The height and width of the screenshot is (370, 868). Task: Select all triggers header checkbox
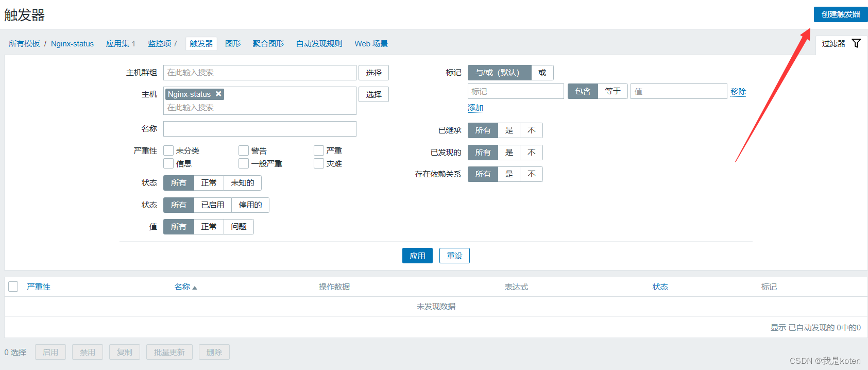pyautogui.click(x=13, y=287)
